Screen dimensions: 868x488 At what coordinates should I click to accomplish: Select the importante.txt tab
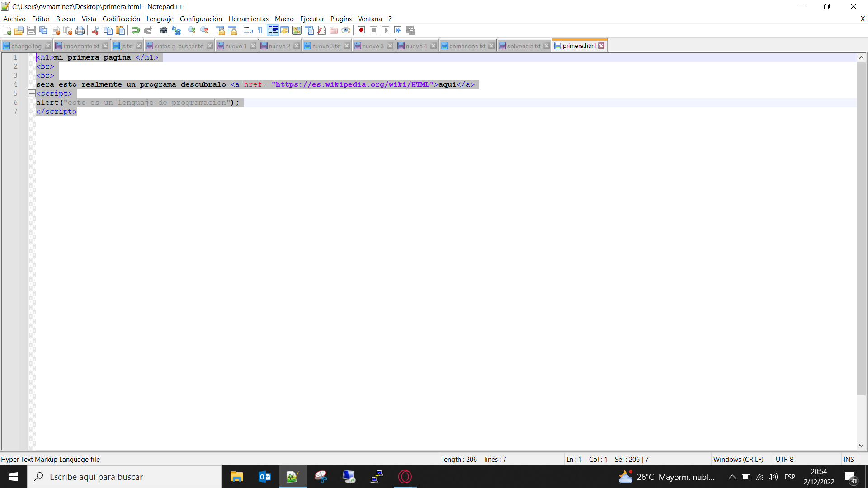(80, 45)
